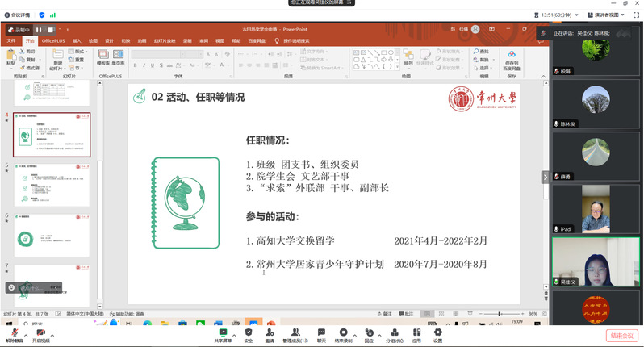Open 版式 layout dropdown
Viewport: 644px width, 347px height.
point(78,52)
